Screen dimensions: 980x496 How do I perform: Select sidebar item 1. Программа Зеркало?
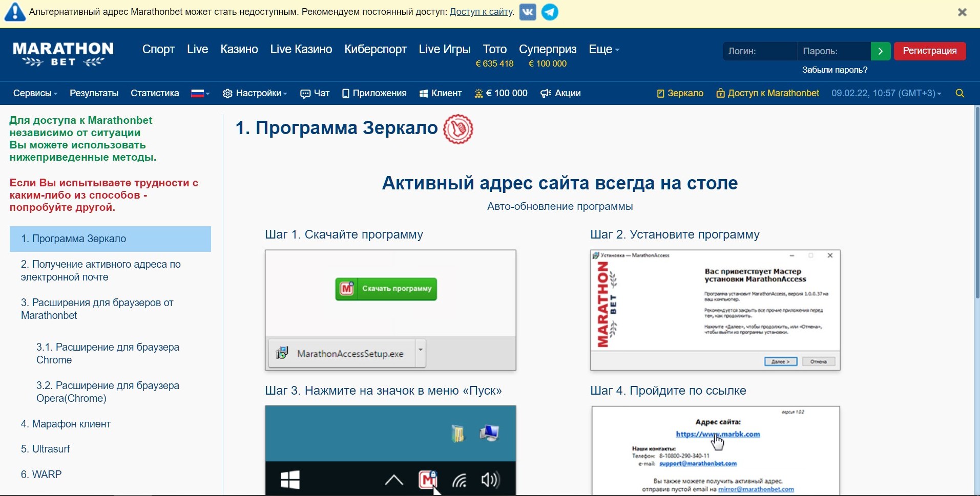pyautogui.click(x=110, y=239)
